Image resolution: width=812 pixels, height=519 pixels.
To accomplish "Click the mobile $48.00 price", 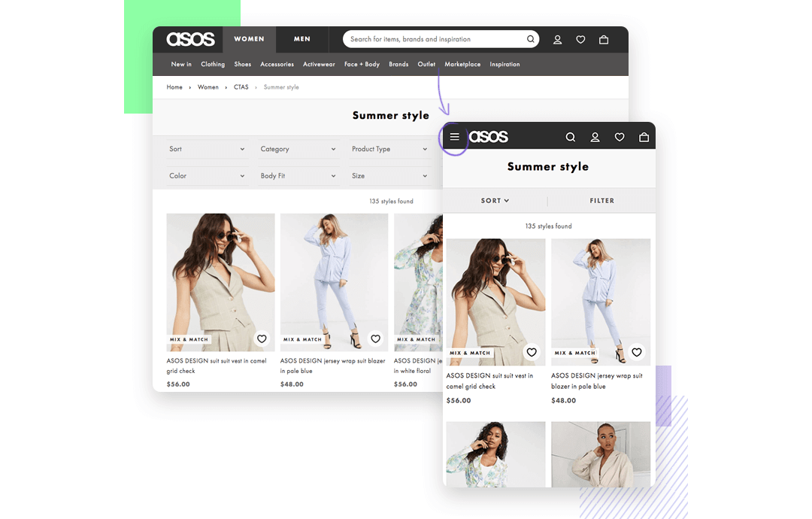I will coord(563,400).
